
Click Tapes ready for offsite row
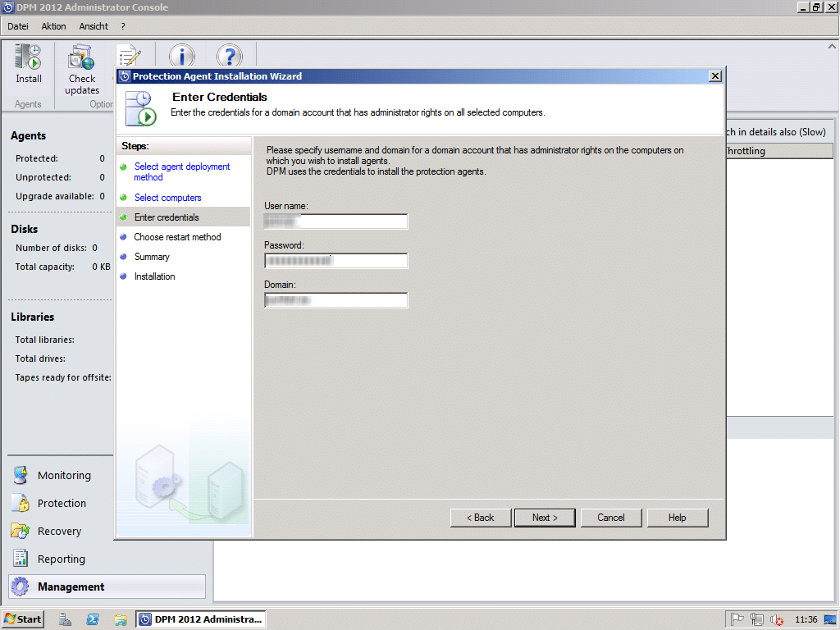pos(63,377)
